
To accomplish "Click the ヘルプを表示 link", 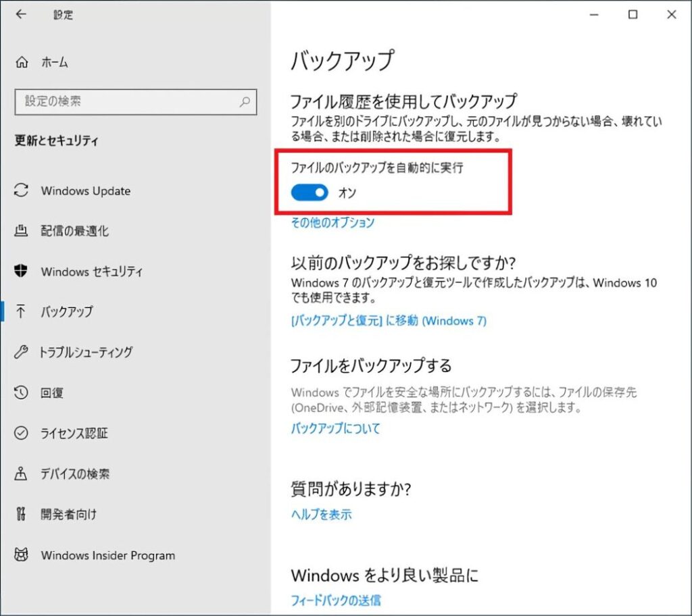I will pos(322,515).
